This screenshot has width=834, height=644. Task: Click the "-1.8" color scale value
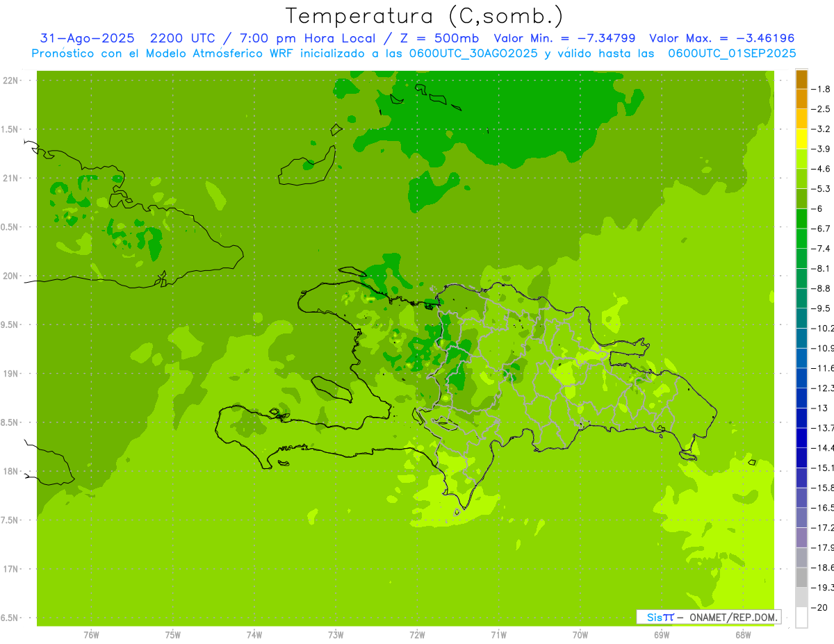[x=822, y=89]
